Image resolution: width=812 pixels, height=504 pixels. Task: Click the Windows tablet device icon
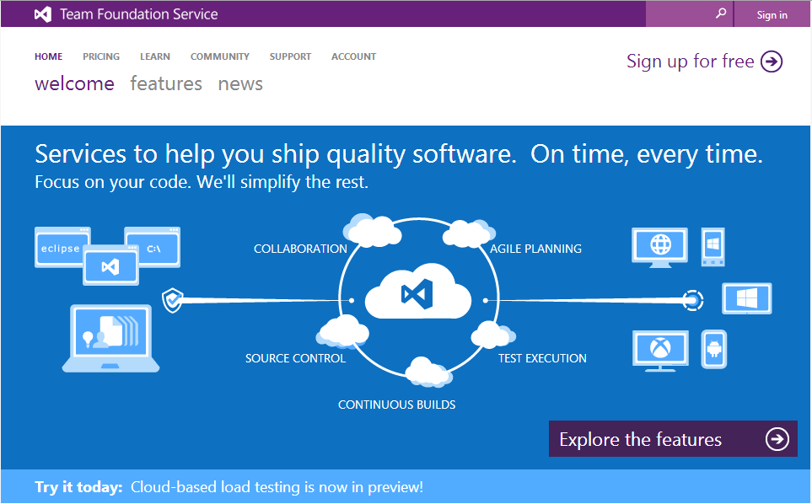tap(747, 298)
